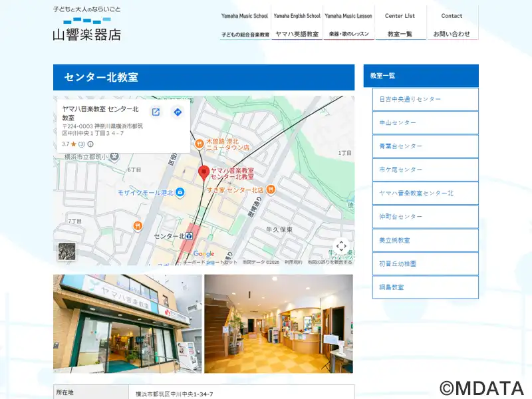Click address text 横浜市都筑区中川中央1-34-7
The width and height of the screenshot is (532, 399).
click(174, 394)
